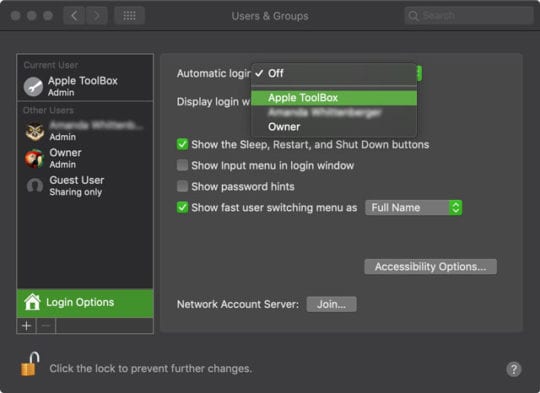Click Join button for Network Account Server
This screenshot has width=540, height=393.
[331, 304]
